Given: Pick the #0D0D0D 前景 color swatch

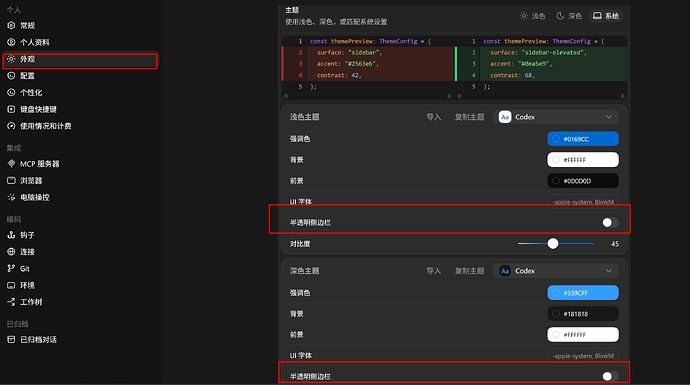Looking at the screenshot, I should pos(583,181).
